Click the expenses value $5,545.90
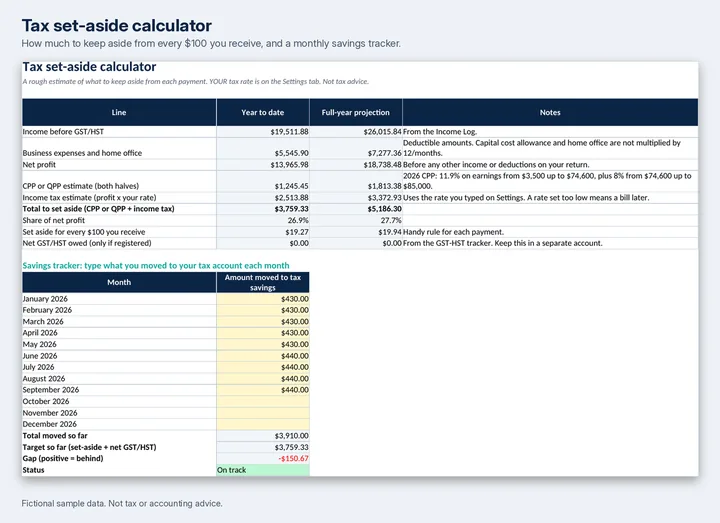Screen dimensions: 720x523 (x=292, y=153)
